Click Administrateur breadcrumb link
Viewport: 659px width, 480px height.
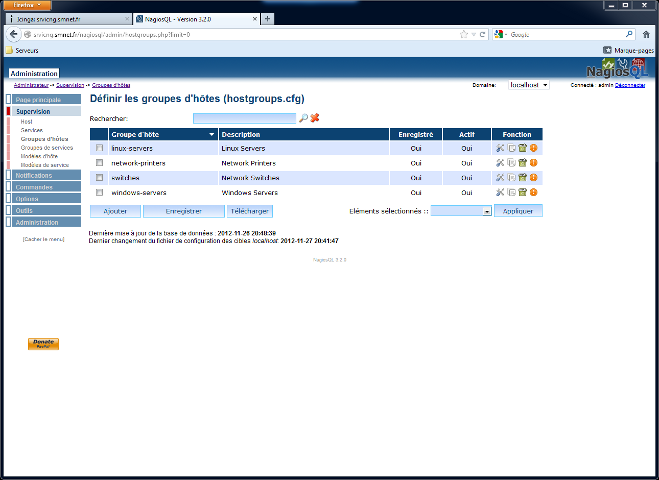31,85
